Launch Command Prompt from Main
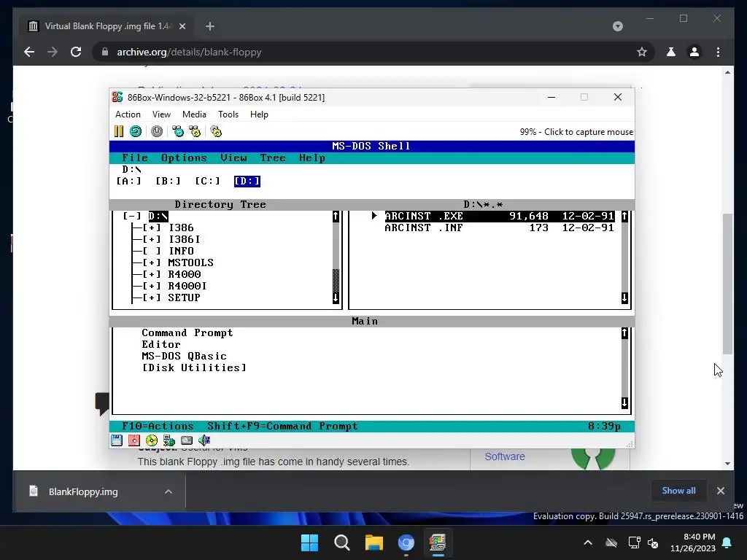This screenshot has width=747, height=560. point(187,332)
